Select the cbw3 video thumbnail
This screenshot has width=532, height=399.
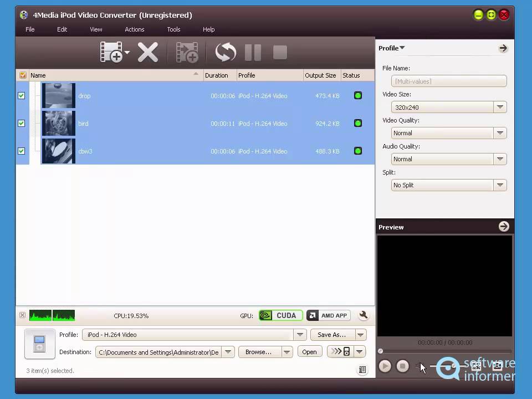58,151
